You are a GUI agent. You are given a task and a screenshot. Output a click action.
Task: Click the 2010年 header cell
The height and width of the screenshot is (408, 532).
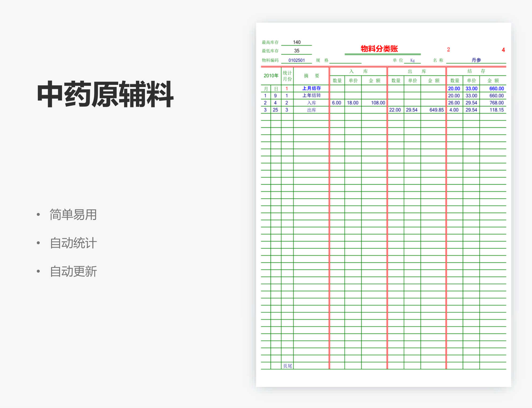pyautogui.click(x=271, y=76)
